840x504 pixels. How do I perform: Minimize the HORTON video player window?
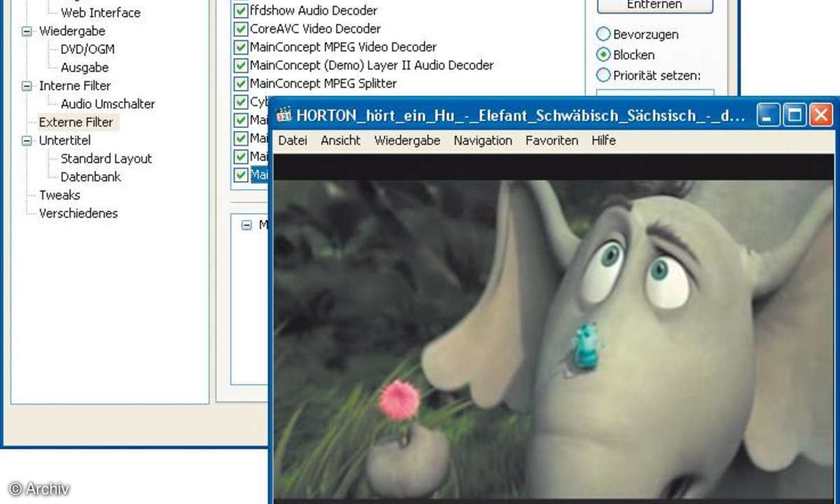coord(769,115)
